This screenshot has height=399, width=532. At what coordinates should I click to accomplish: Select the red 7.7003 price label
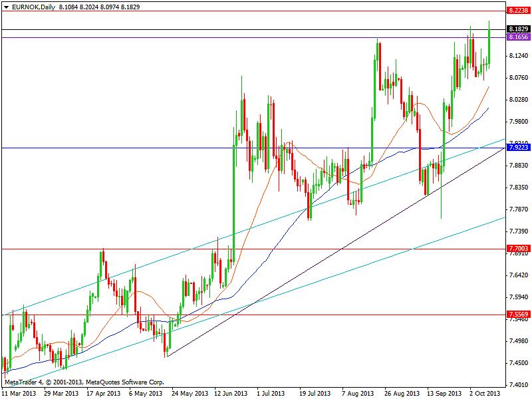(517, 248)
